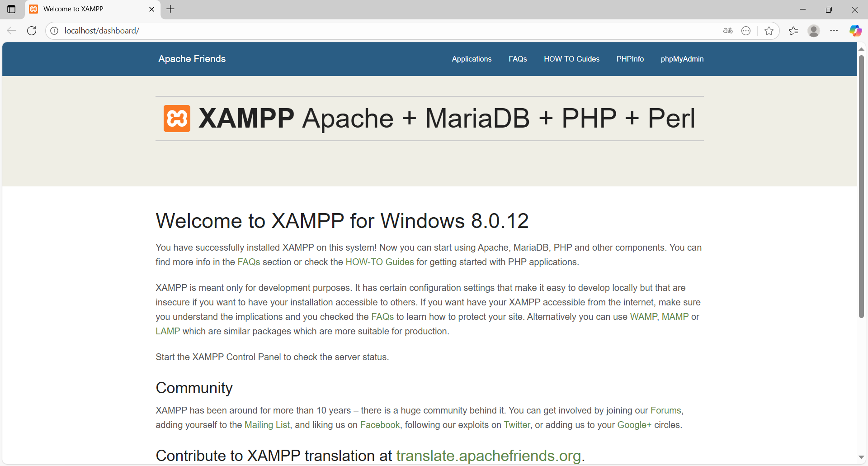
Task: Open Copilot sidebar icon
Action: (x=855, y=31)
